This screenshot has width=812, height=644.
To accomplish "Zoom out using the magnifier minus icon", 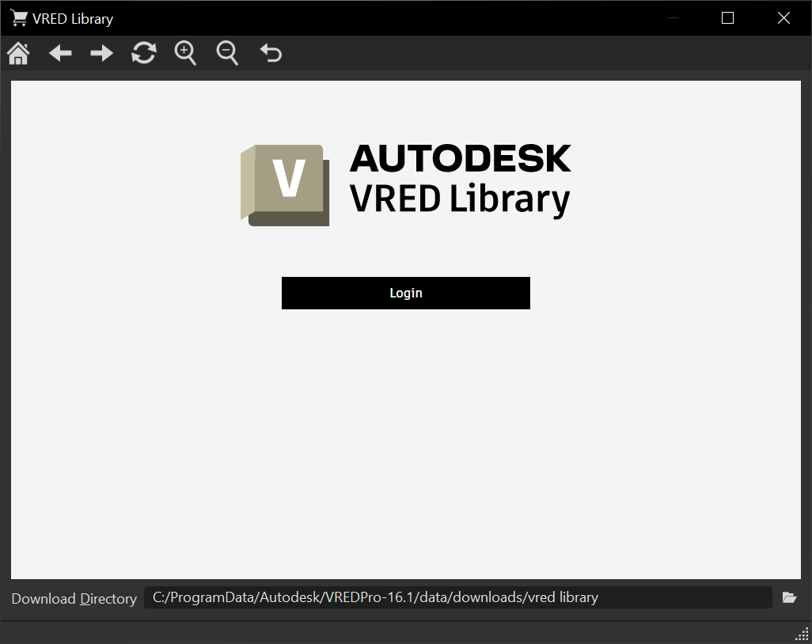I will point(227,53).
